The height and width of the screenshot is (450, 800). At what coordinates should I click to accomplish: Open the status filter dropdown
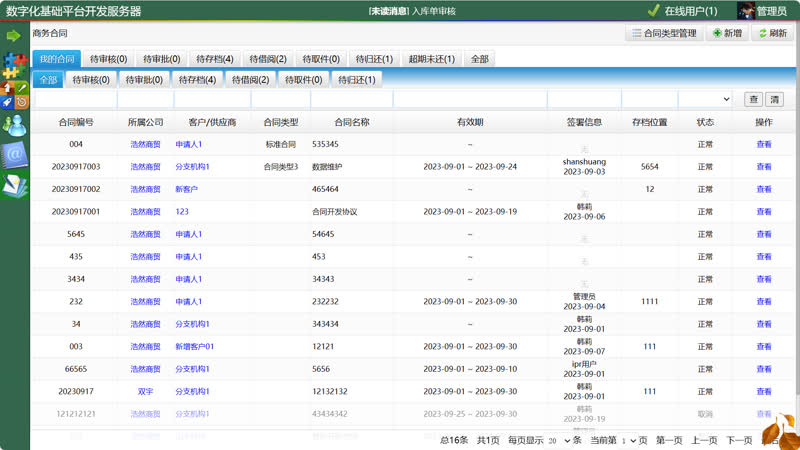pos(705,100)
